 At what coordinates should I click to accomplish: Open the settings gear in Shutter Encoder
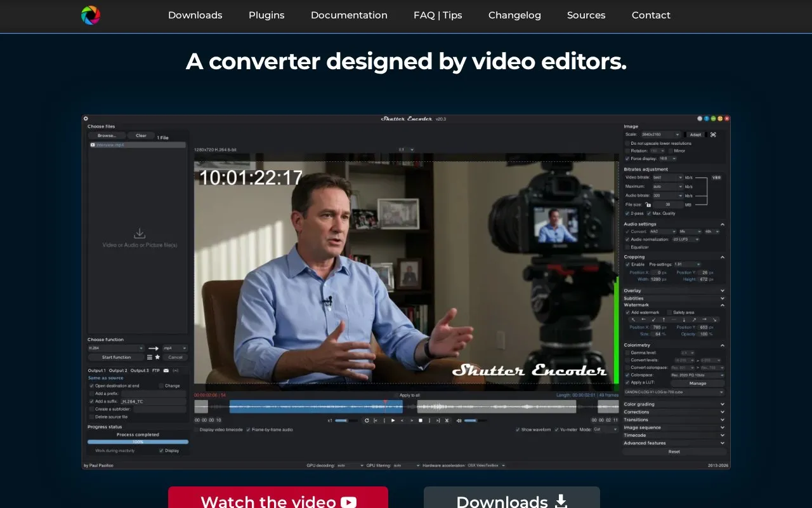[x=86, y=118]
